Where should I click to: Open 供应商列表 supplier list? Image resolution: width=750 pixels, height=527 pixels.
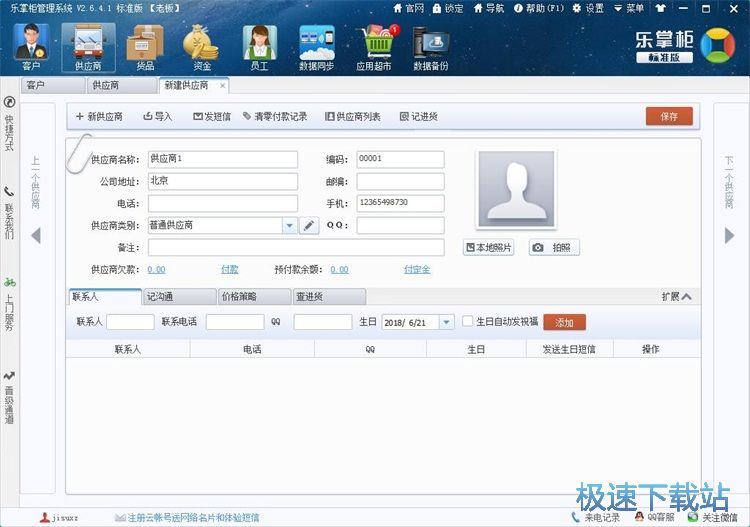coord(353,116)
